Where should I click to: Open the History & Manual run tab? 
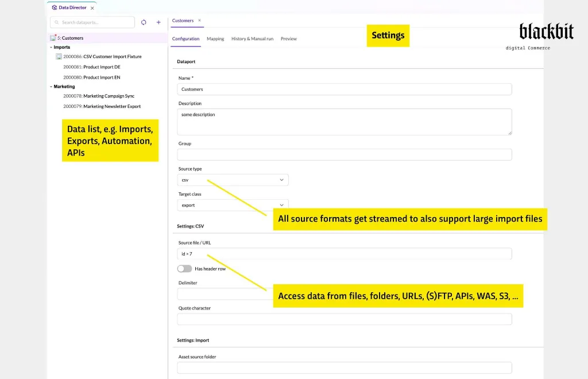pyautogui.click(x=253, y=38)
